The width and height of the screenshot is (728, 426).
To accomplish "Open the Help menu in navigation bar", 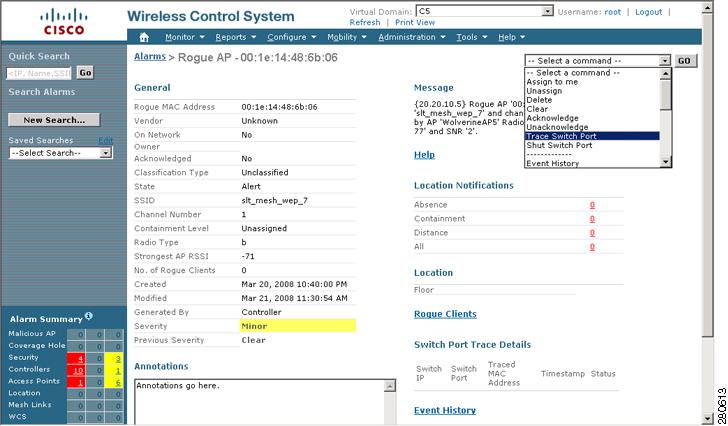I will [x=512, y=37].
